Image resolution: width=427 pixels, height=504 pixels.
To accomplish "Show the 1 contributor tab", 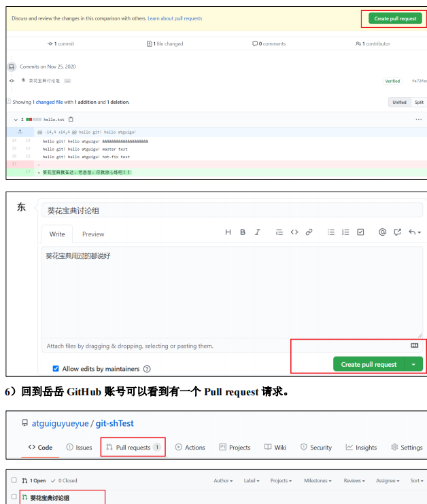I will click(373, 43).
